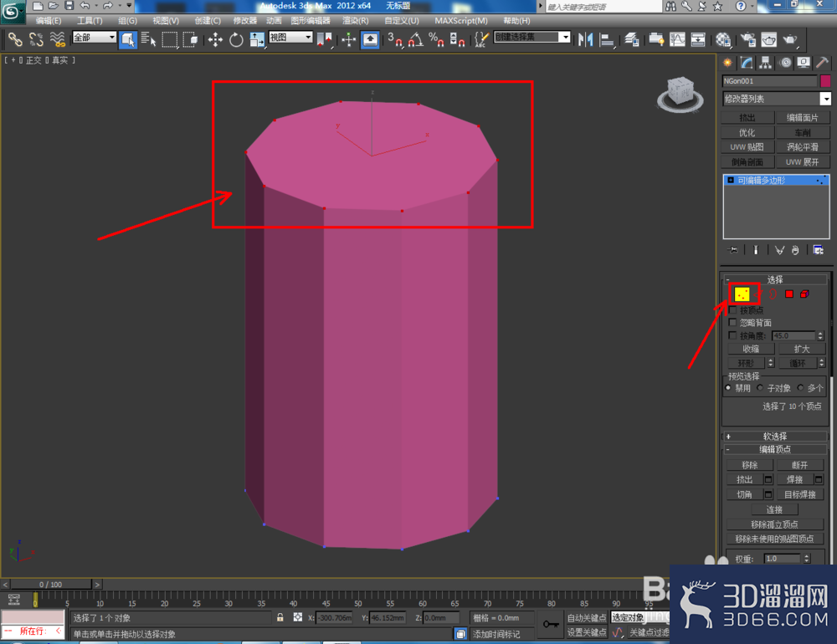Select the 禁用 preview radio button

click(728, 388)
